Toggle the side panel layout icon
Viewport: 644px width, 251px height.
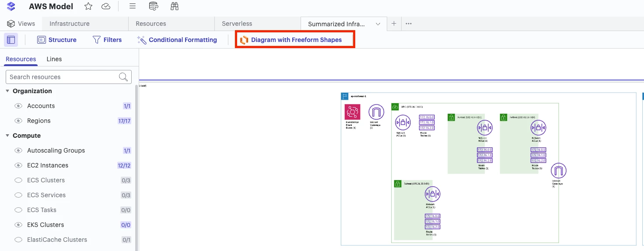pyautogui.click(x=11, y=40)
